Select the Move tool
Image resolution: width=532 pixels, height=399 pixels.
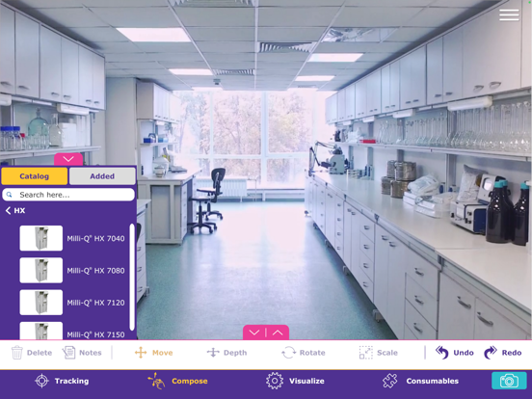point(153,353)
